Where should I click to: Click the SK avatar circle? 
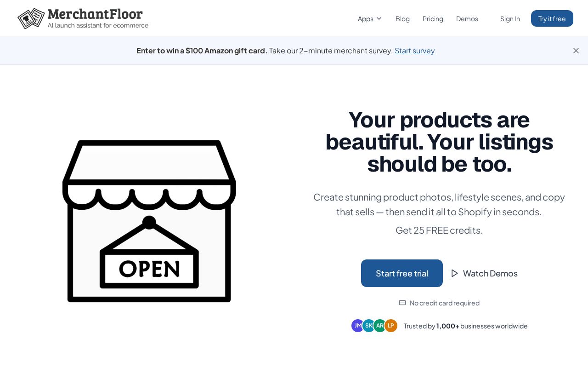click(x=368, y=326)
